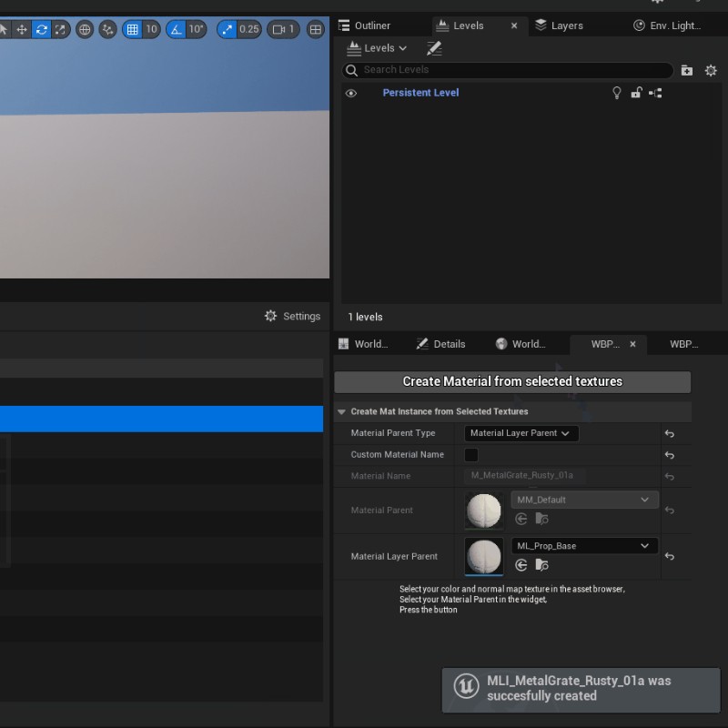Switch to the Outliner tab
The height and width of the screenshot is (728, 728).
(x=365, y=25)
